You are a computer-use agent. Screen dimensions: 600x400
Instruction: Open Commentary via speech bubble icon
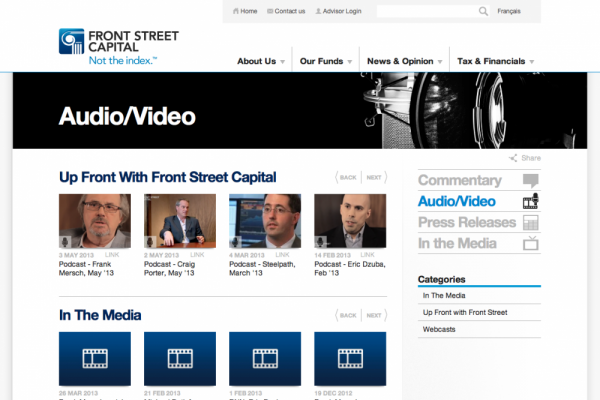tap(531, 181)
